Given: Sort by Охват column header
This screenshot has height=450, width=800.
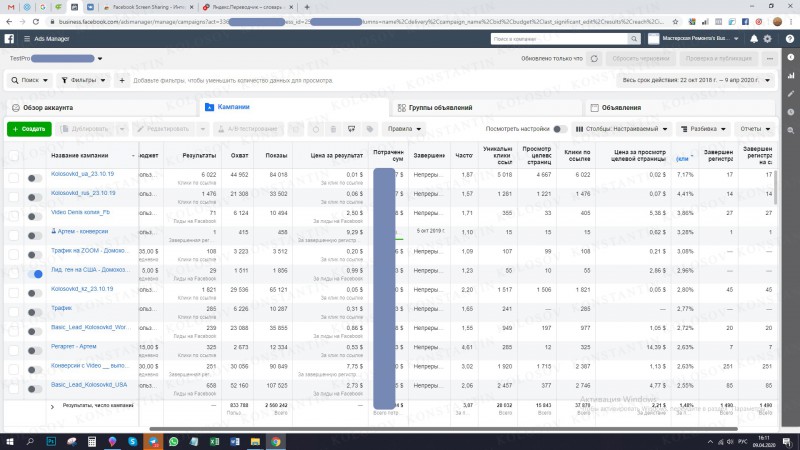Looking at the screenshot, I should [239, 156].
